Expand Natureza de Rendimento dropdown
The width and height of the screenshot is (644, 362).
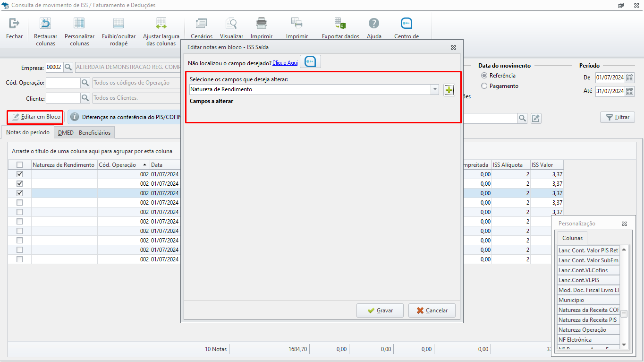[x=434, y=89]
